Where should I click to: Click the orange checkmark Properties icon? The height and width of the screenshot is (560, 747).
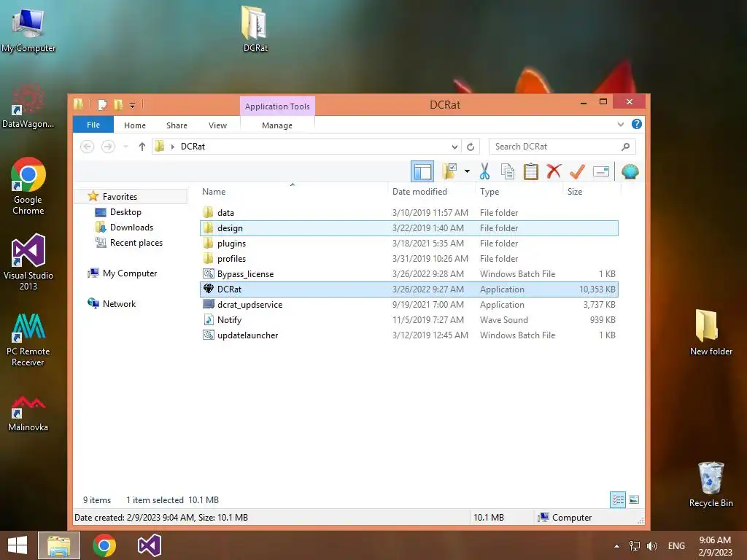pyautogui.click(x=577, y=171)
